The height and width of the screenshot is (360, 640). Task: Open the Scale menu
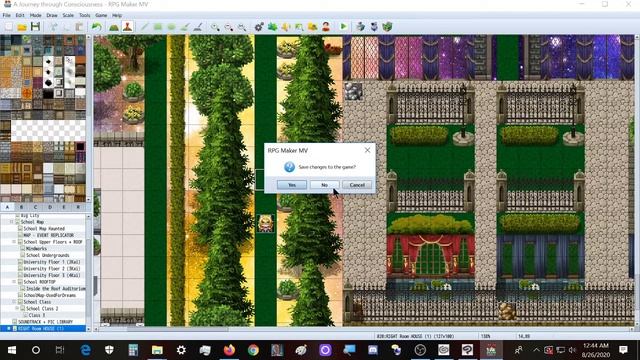point(68,16)
